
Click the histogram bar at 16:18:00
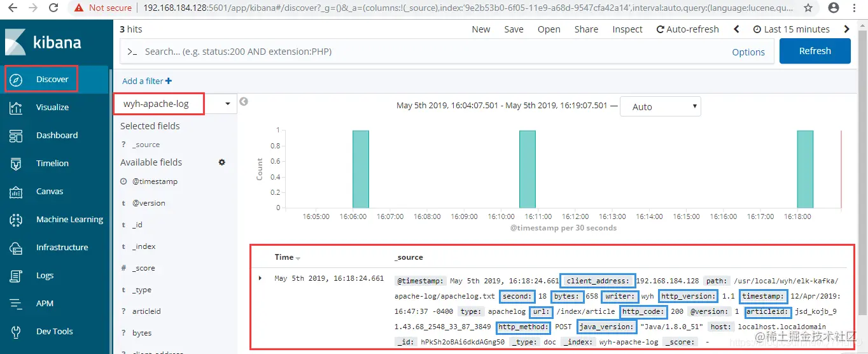coord(805,169)
